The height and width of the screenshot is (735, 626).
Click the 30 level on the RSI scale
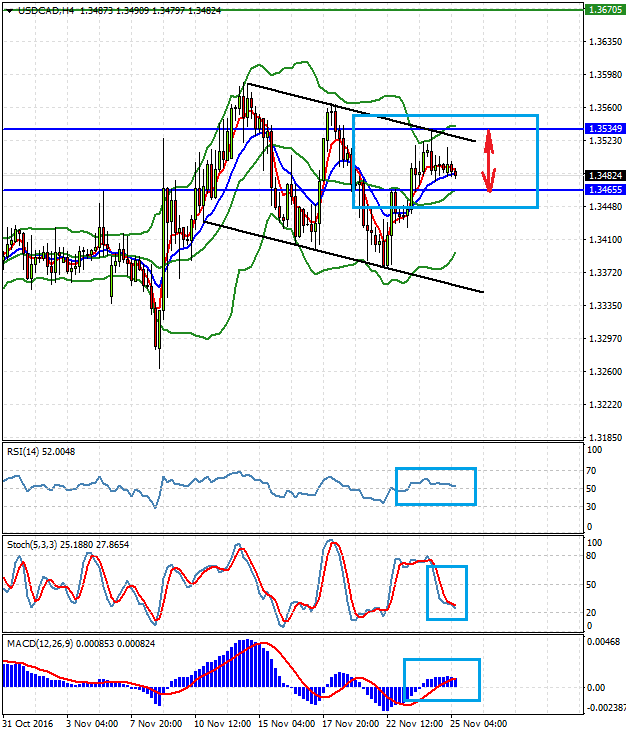tap(591, 507)
